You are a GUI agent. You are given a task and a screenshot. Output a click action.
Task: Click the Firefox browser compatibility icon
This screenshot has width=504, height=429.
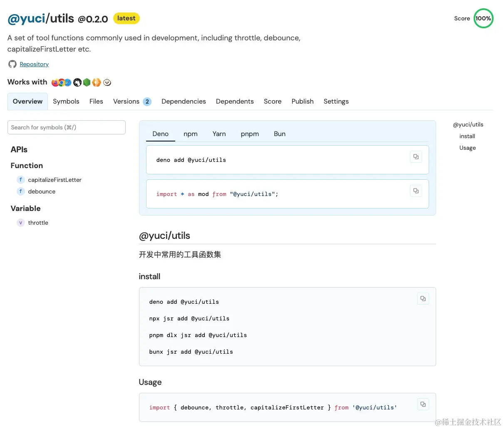point(55,82)
